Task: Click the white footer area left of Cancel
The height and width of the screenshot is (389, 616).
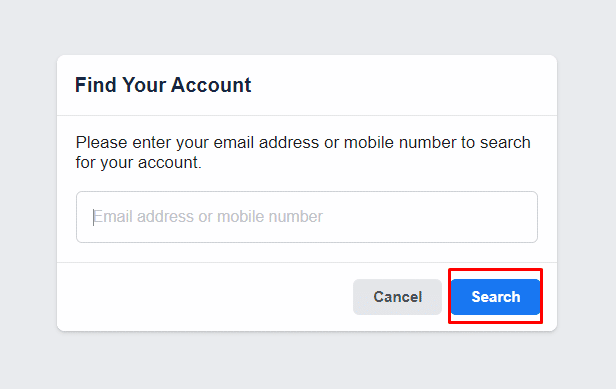Action: coord(204,297)
